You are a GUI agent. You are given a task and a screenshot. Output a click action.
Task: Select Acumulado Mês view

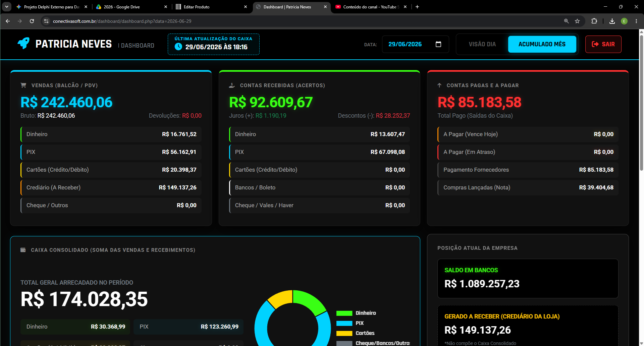(542, 44)
